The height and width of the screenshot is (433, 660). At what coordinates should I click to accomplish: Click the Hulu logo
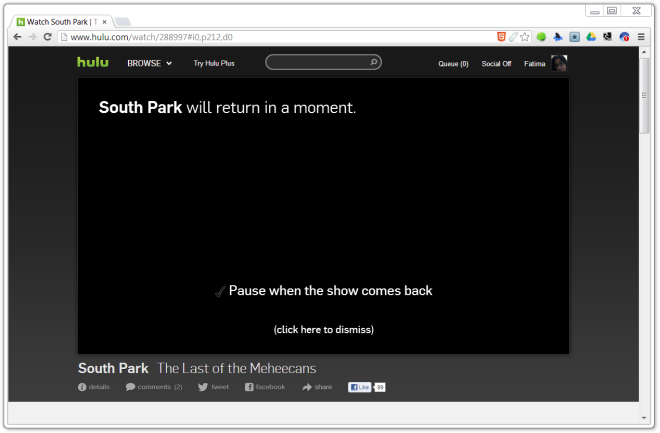click(x=93, y=62)
